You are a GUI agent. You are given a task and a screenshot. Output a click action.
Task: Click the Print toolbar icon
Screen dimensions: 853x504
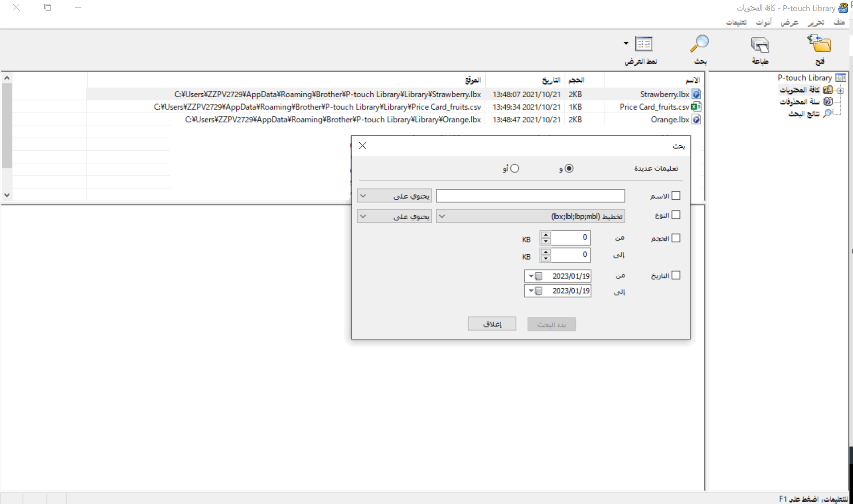760,45
